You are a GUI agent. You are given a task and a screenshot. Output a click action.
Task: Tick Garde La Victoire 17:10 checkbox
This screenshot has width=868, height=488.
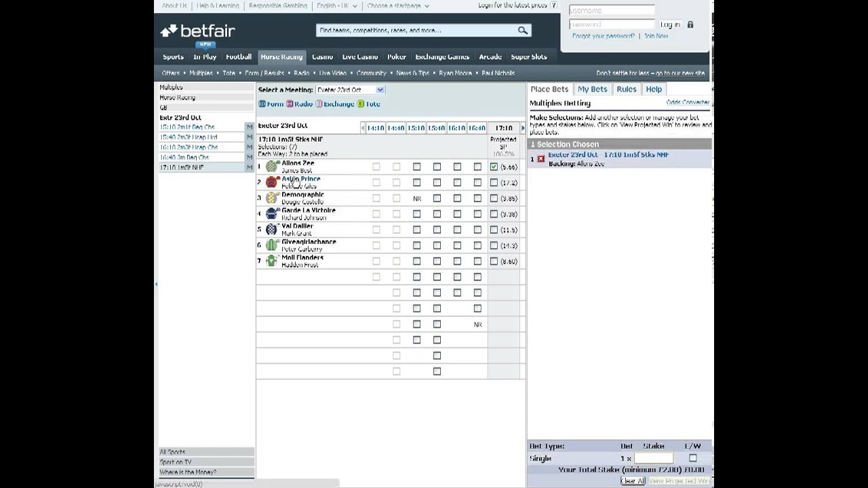click(x=494, y=213)
